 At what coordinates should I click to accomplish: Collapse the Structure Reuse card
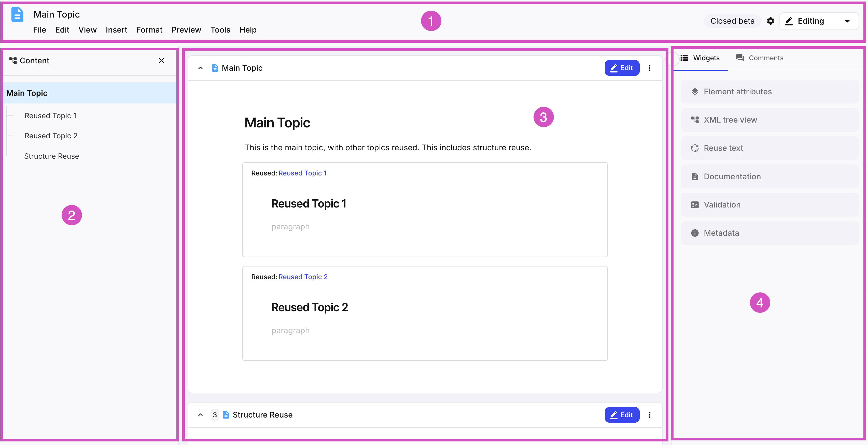(x=201, y=415)
